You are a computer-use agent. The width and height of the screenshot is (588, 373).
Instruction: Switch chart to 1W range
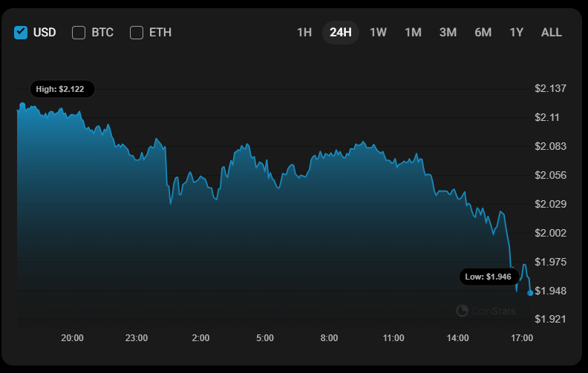[x=378, y=32]
